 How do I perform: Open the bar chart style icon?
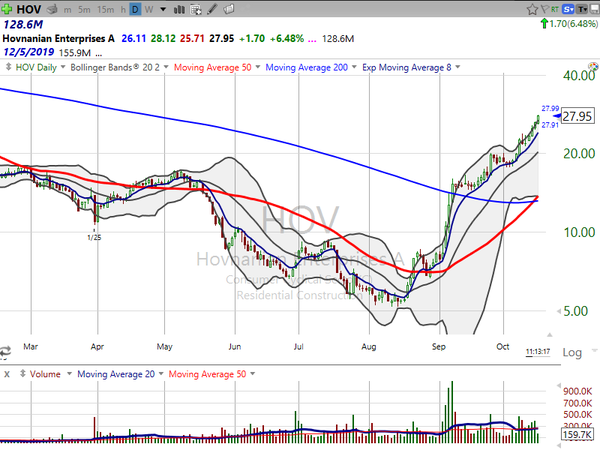(179, 9)
